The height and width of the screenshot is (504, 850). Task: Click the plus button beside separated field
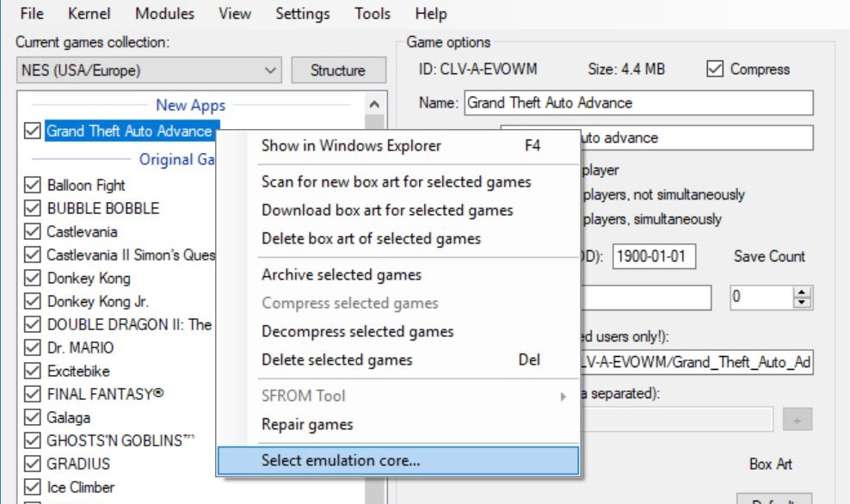tap(797, 420)
